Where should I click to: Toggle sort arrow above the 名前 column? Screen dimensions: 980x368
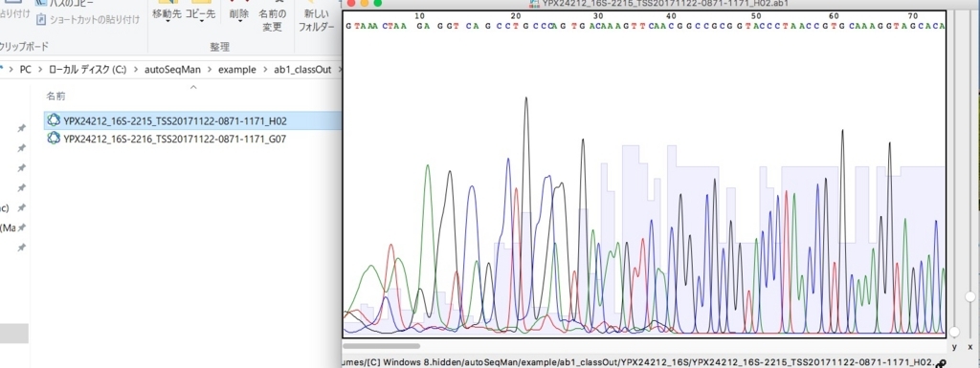point(193,87)
